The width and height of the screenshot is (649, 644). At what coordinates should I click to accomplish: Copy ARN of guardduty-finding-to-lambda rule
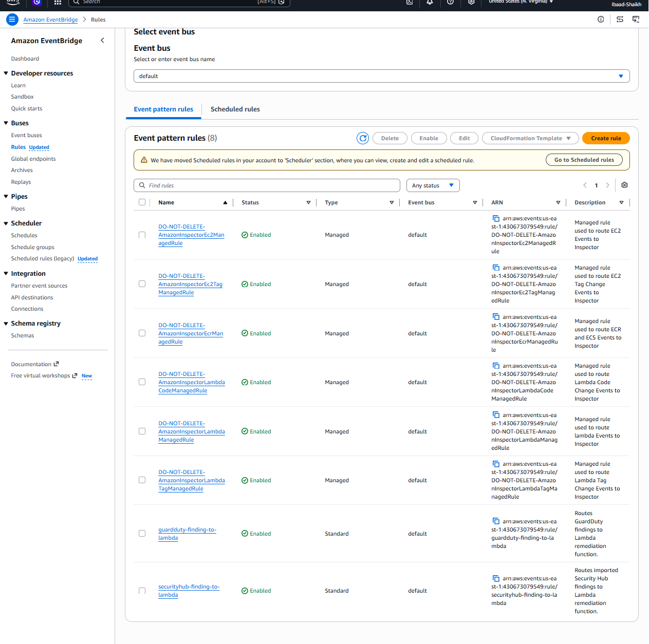point(496,521)
